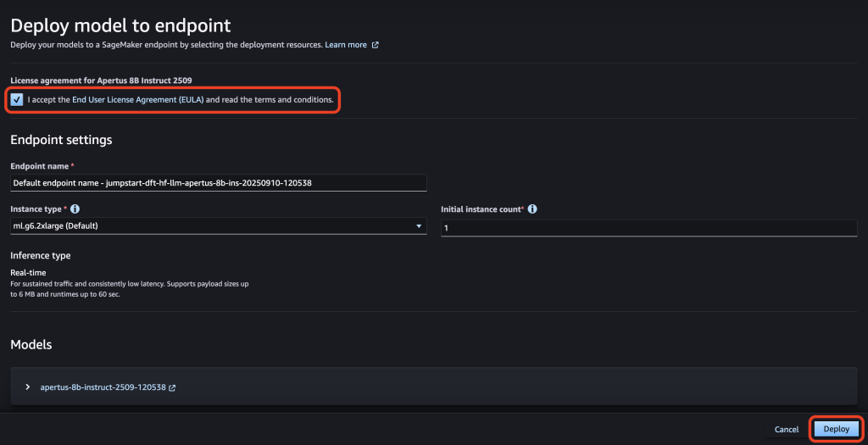Click info icon next to Initial instance count
868x445 pixels.
coord(532,209)
